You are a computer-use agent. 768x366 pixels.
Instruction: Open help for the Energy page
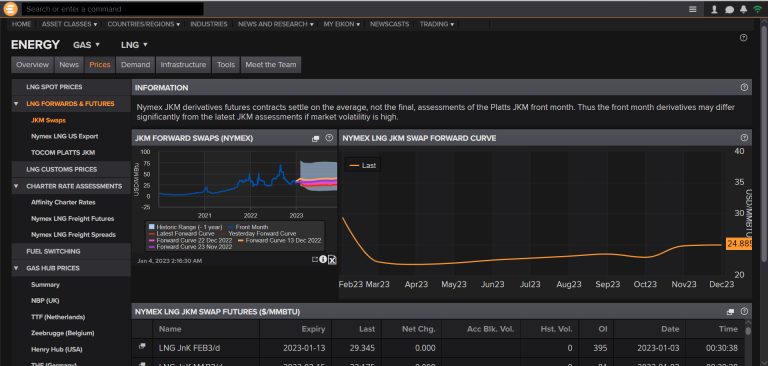coord(744,38)
